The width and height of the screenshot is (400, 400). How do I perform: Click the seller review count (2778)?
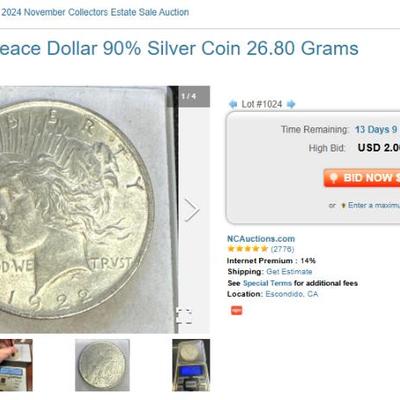click(282, 249)
